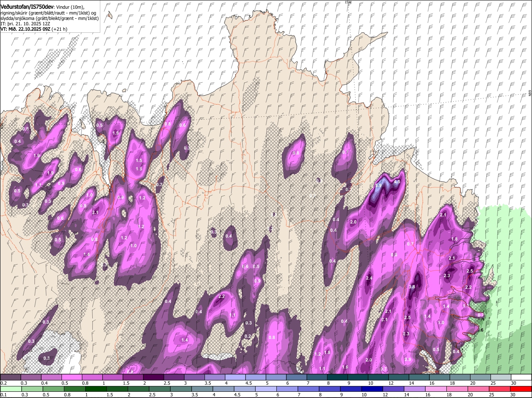The width and height of the screenshot is (532, 398).
Task: Click the map value "5.9" on the blue peak
Action: 378,185
